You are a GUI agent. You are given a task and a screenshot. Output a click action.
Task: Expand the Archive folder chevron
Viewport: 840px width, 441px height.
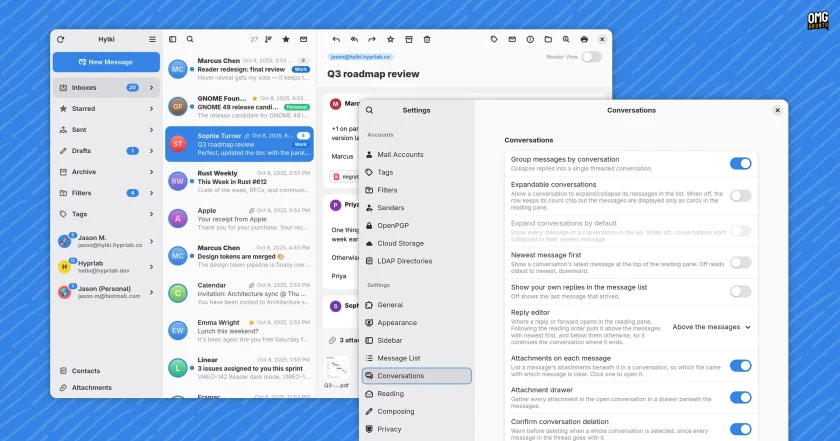(152, 171)
